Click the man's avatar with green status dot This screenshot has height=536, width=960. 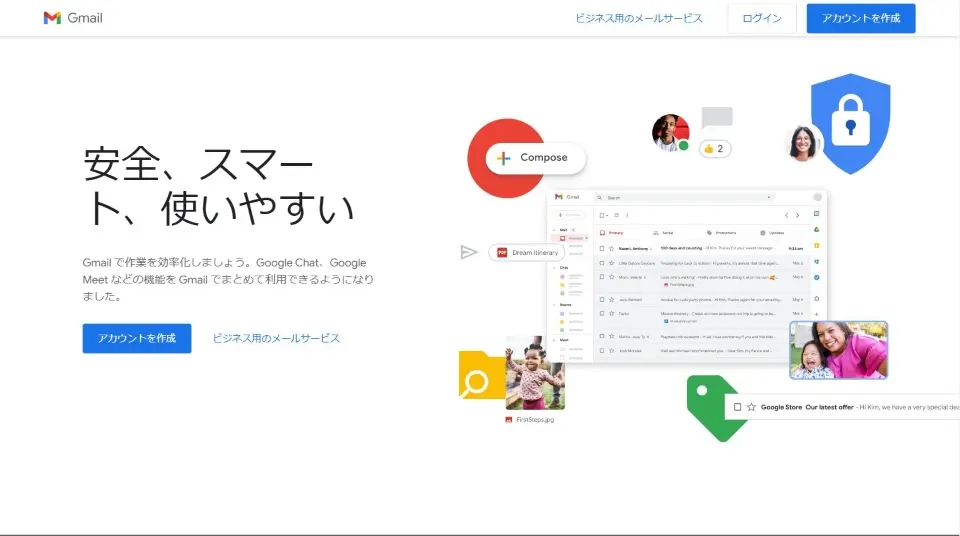[x=670, y=132]
